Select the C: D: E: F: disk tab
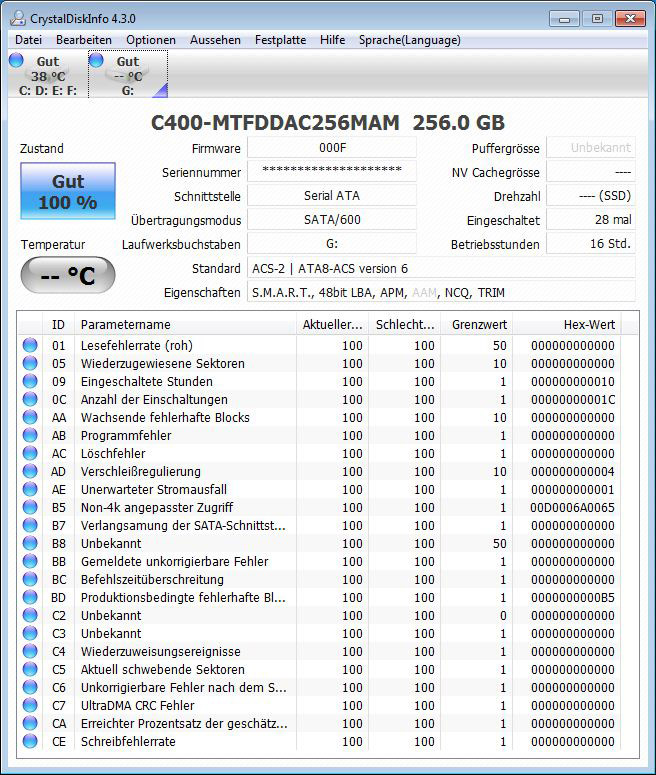This screenshot has width=656, height=775. pos(48,74)
